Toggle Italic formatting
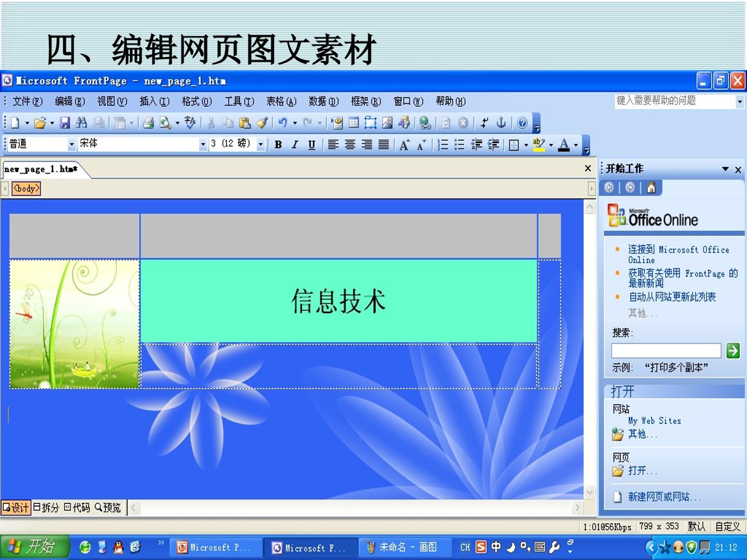Viewport: 747px width, 560px height. pos(295,145)
